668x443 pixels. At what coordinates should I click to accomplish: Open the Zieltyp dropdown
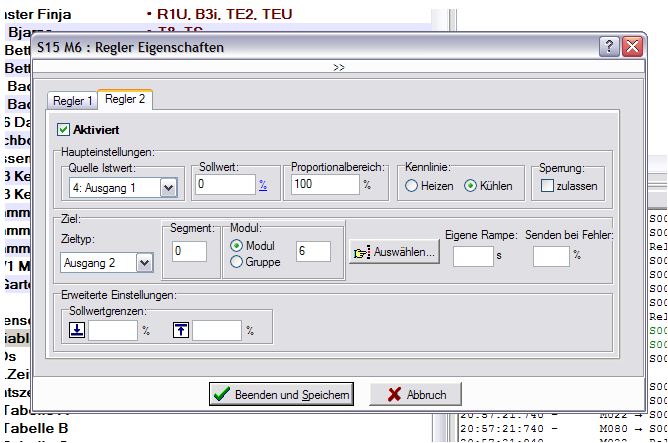click(144, 262)
